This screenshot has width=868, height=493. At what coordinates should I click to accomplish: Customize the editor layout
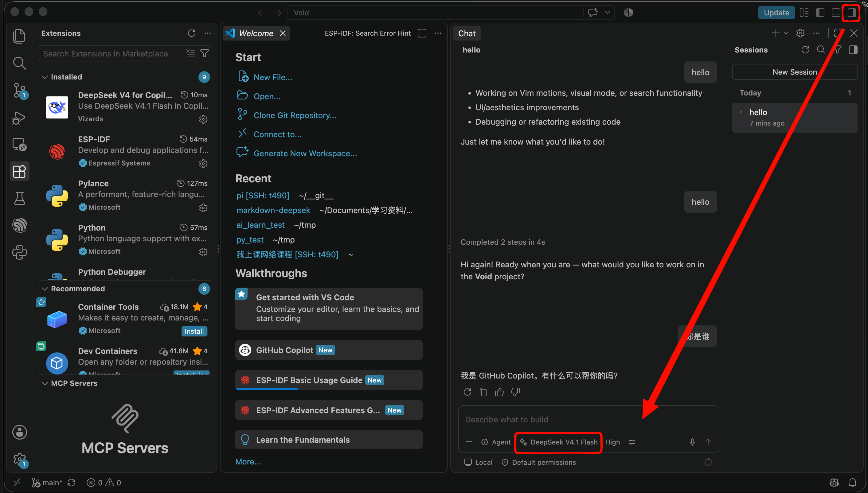[804, 13]
